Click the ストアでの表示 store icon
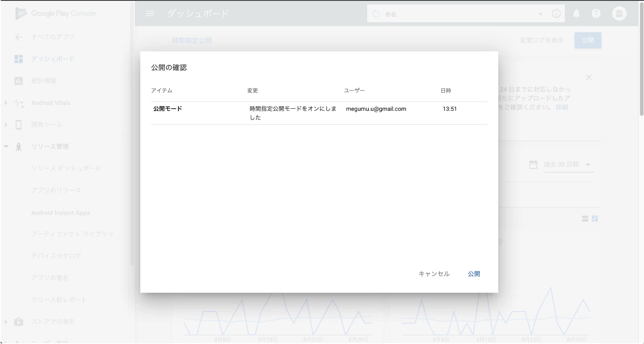The height and width of the screenshot is (344, 644). pyautogui.click(x=19, y=321)
